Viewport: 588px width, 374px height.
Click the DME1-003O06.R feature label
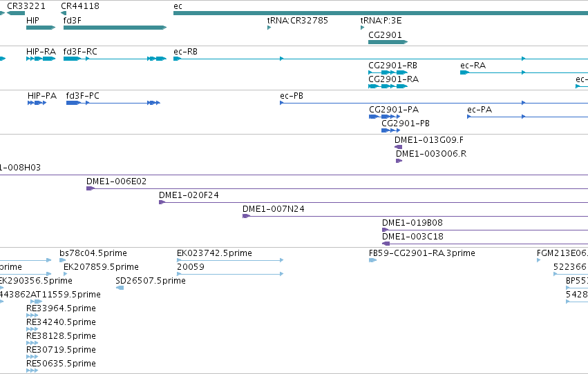[431, 153]
